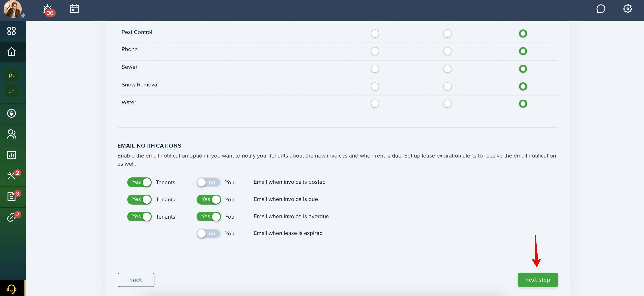Select first radio option for Sewer
Screen dimensions: 644x296
point(375,69)
